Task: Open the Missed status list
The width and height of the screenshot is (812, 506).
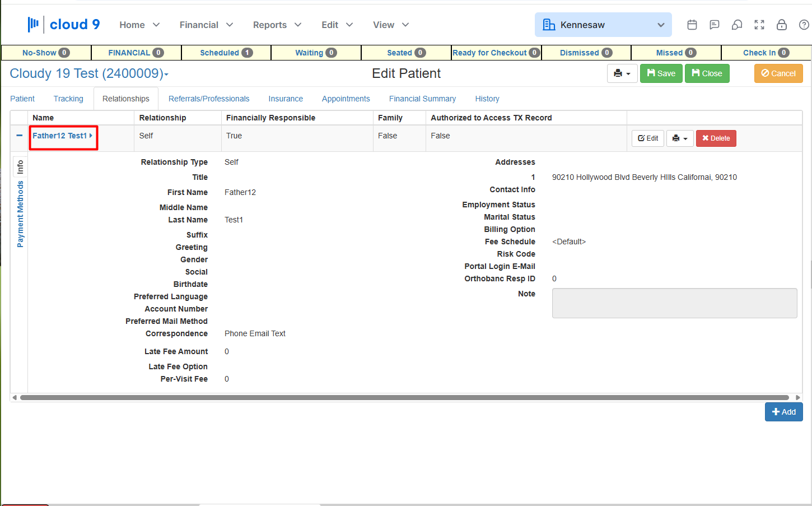Action: tap(676, 53)
